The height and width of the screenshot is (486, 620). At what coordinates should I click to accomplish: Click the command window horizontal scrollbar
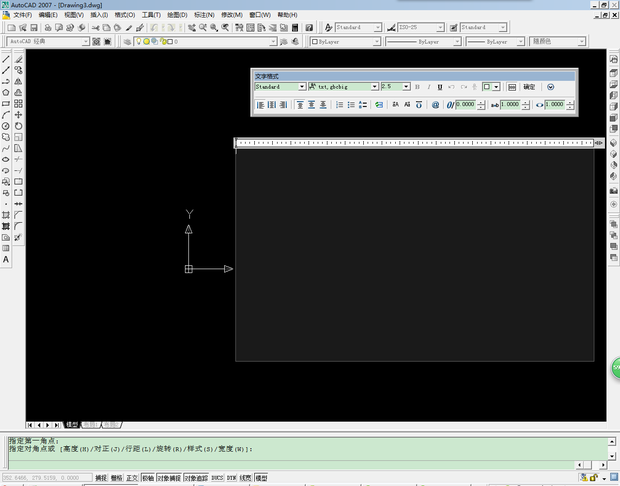[x=591, y=465]
